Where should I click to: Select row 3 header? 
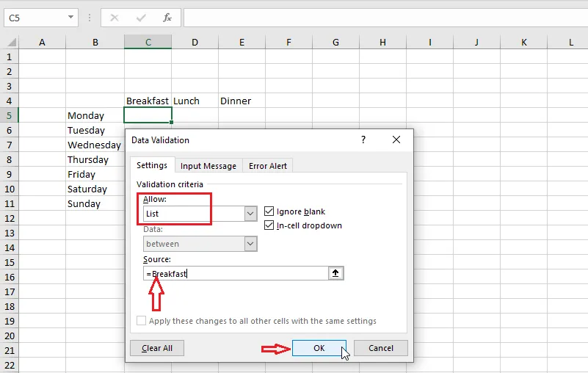(x=10, y=87)
